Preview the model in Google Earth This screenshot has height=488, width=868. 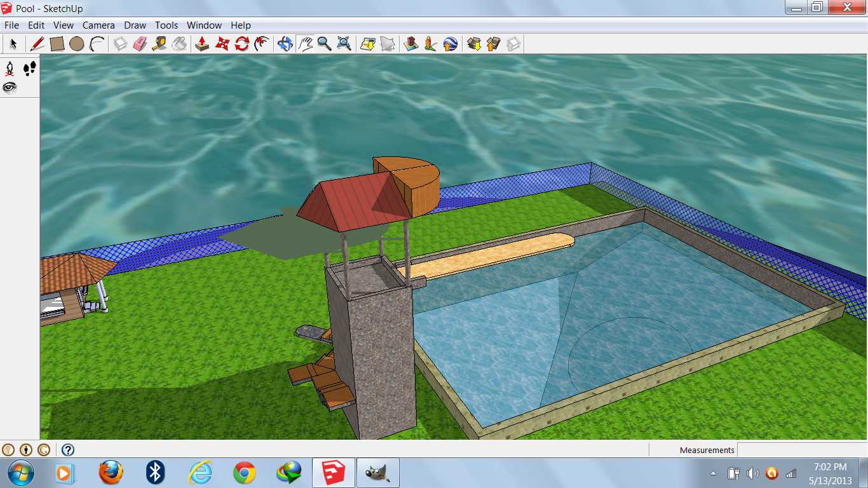[451, 44]
